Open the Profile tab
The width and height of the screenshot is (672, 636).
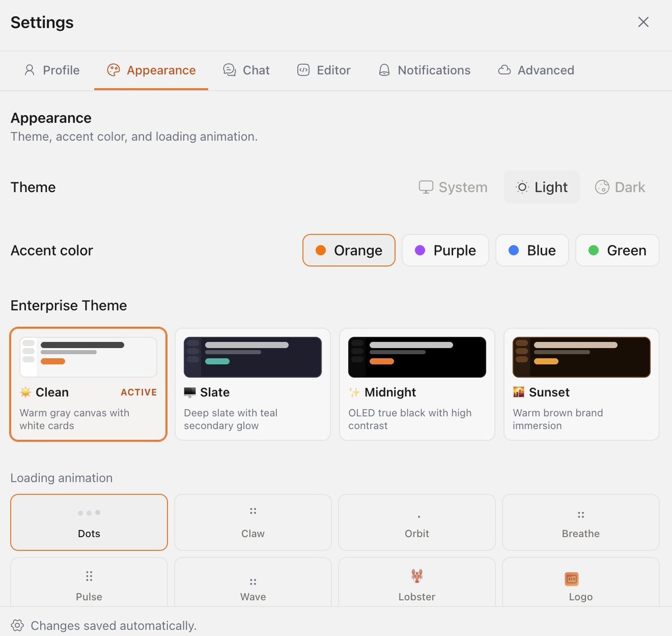tap(52, 70)
